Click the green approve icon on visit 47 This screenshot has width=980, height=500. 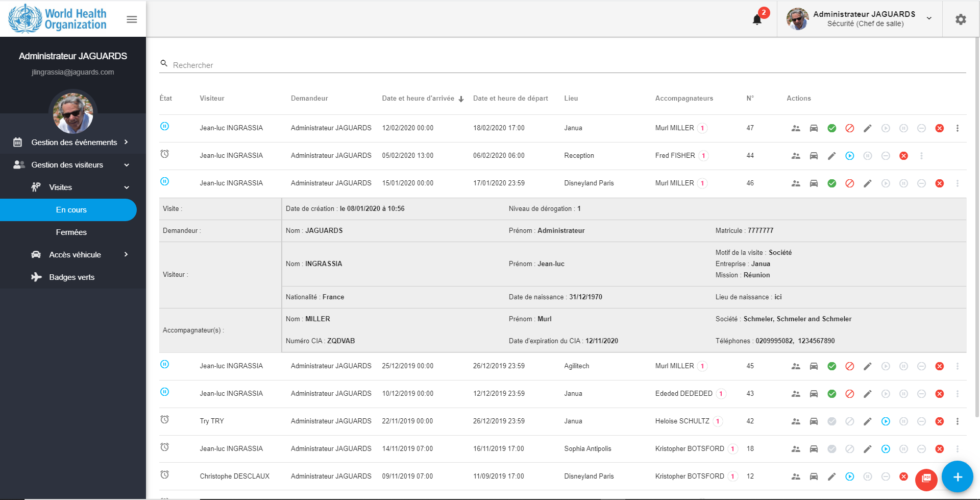click(x=832, y=128)
